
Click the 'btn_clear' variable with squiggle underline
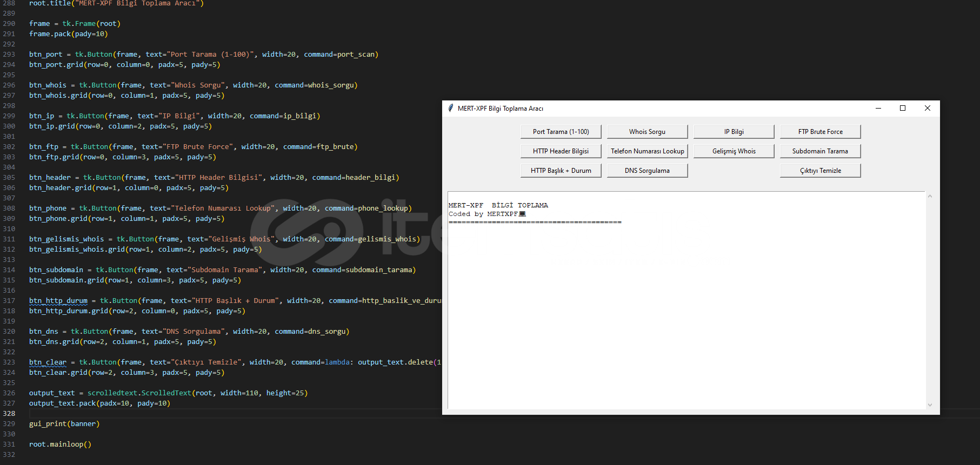coord(48,362)
